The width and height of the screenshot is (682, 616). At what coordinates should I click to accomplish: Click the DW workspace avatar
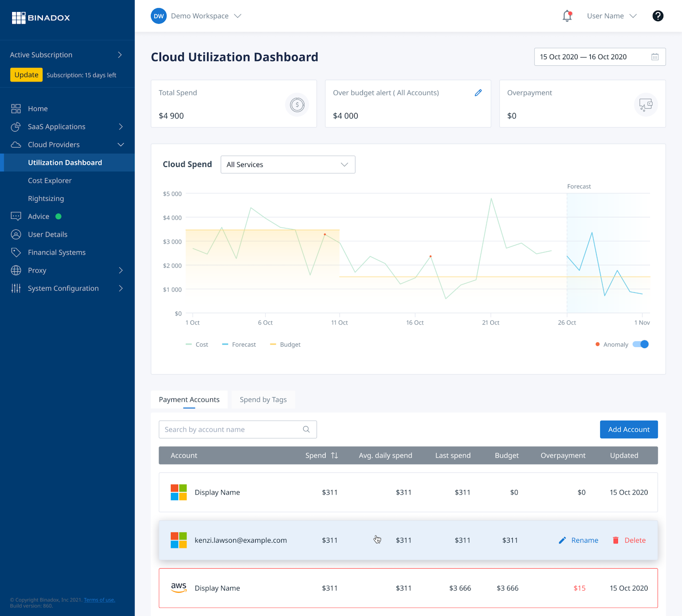159,16
